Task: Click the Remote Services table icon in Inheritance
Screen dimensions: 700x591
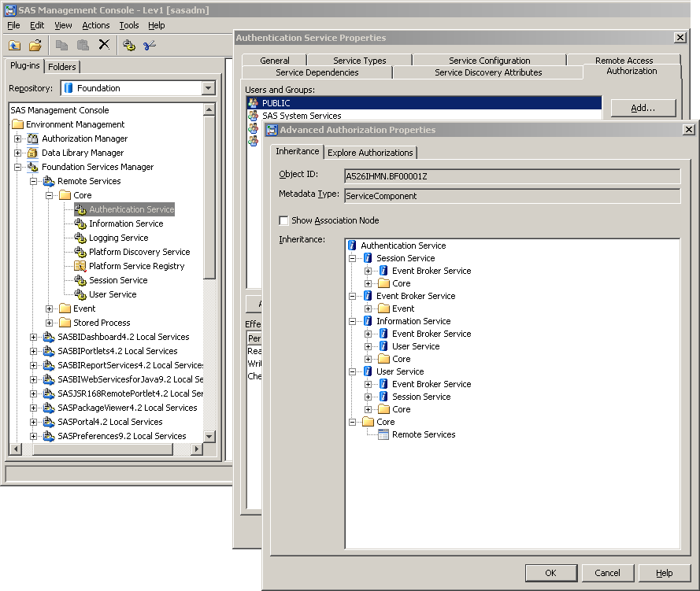Action: (383, 434)
